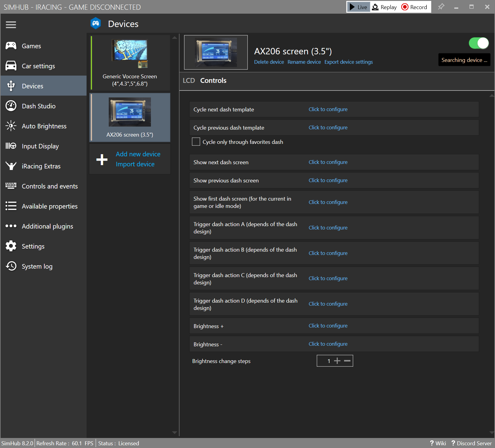Increase brightness change steps with plus
The height and width of the screenshot is (448, 495).
point(337,361)
